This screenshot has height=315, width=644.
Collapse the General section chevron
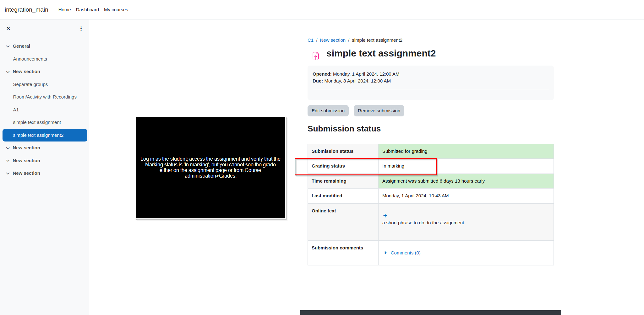(x=8, y=46)
